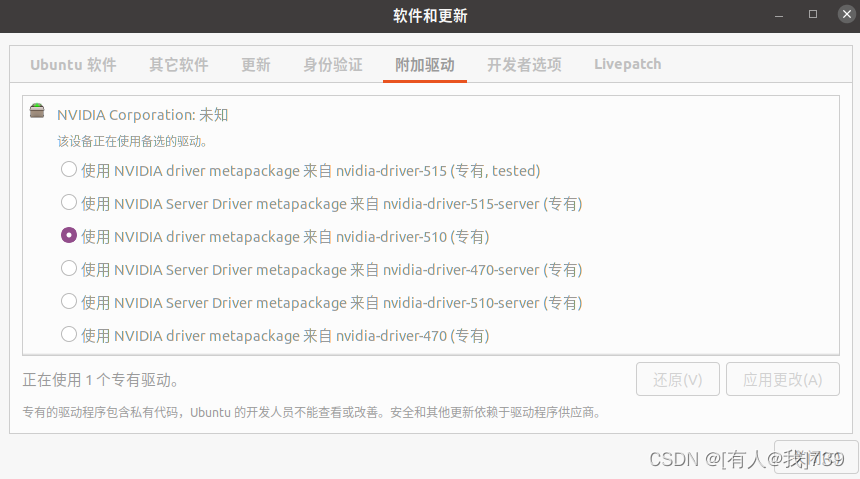This screenshot has width=860, height=479.
Task: Click the proprietary driver notice text at bottom
Action: (x=312, y=412)
